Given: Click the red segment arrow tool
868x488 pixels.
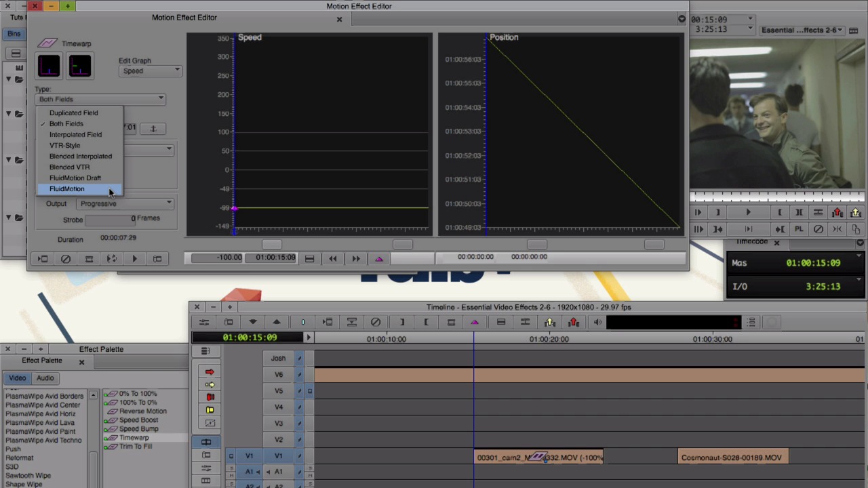Looking at the screenshot, I should 210,372.
